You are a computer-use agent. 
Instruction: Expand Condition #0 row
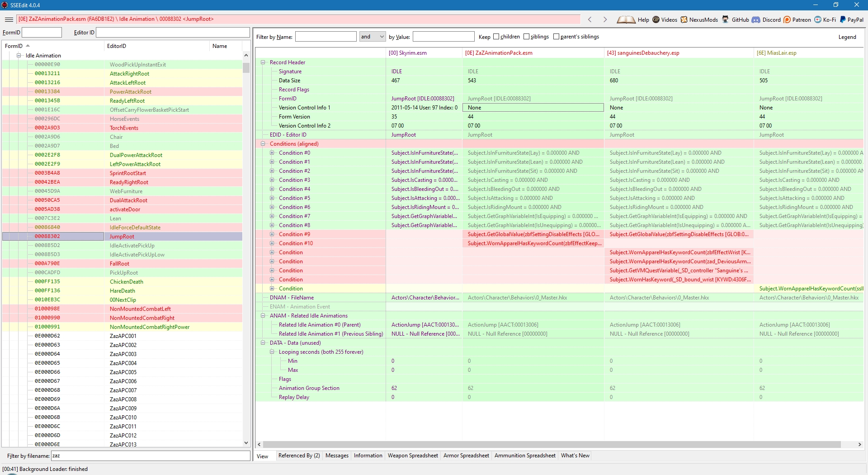(x=272, y=153)
